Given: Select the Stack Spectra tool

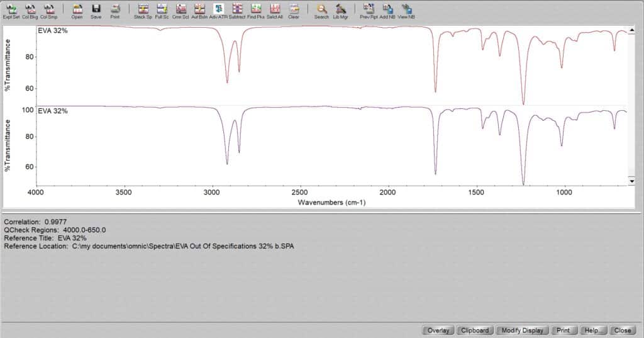Looking at the screenshot, I should [x=143, y=10].
